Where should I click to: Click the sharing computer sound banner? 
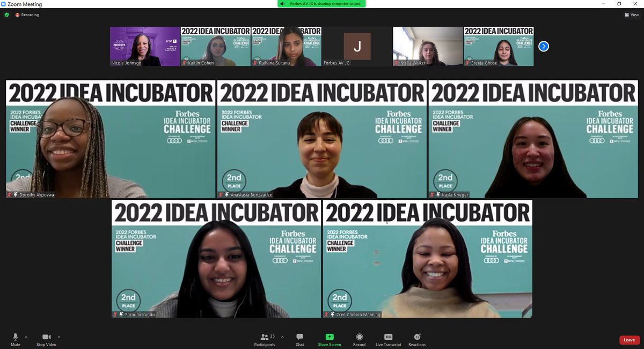321,4
